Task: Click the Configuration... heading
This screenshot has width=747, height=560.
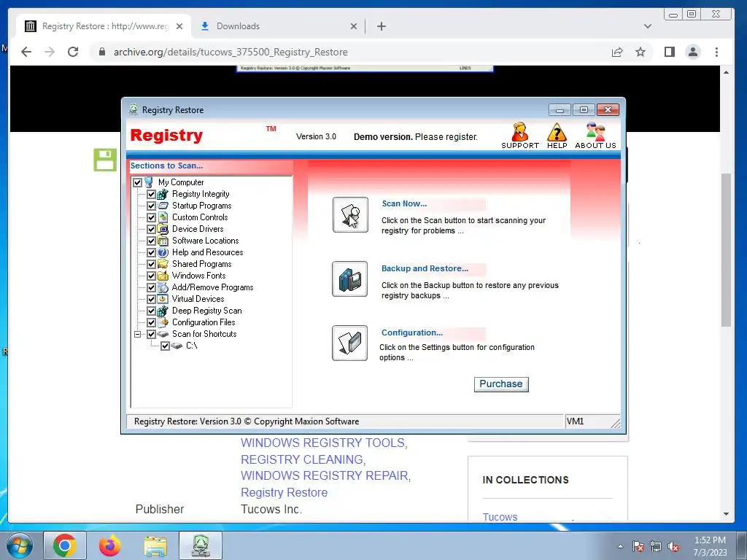Action: tap(411, 332)
